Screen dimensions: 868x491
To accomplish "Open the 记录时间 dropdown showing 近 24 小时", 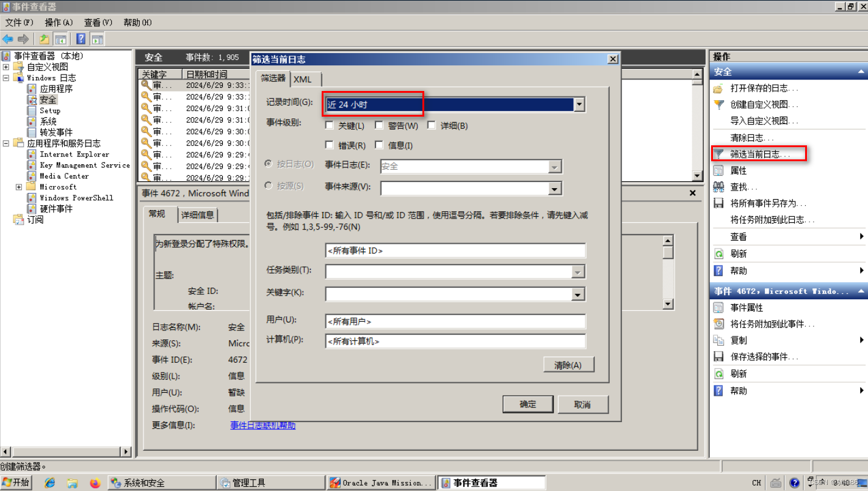I will click(x=579, y=104).
